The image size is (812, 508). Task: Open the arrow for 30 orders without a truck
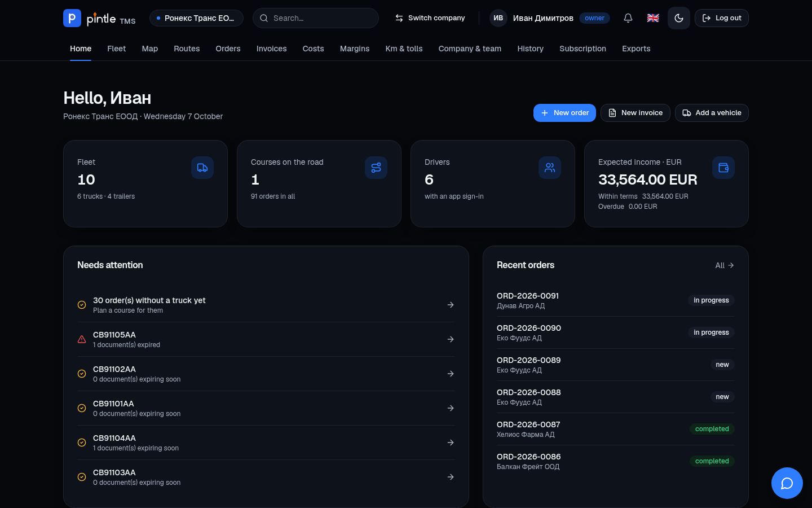(451, 305)
